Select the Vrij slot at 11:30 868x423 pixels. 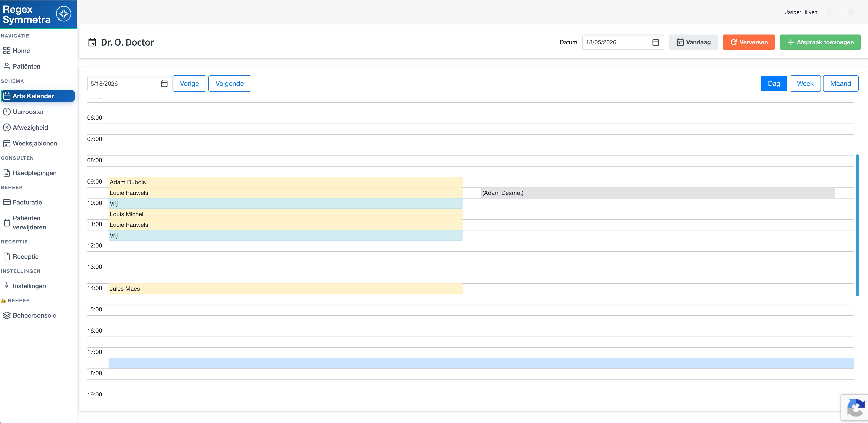pos(285,236)
